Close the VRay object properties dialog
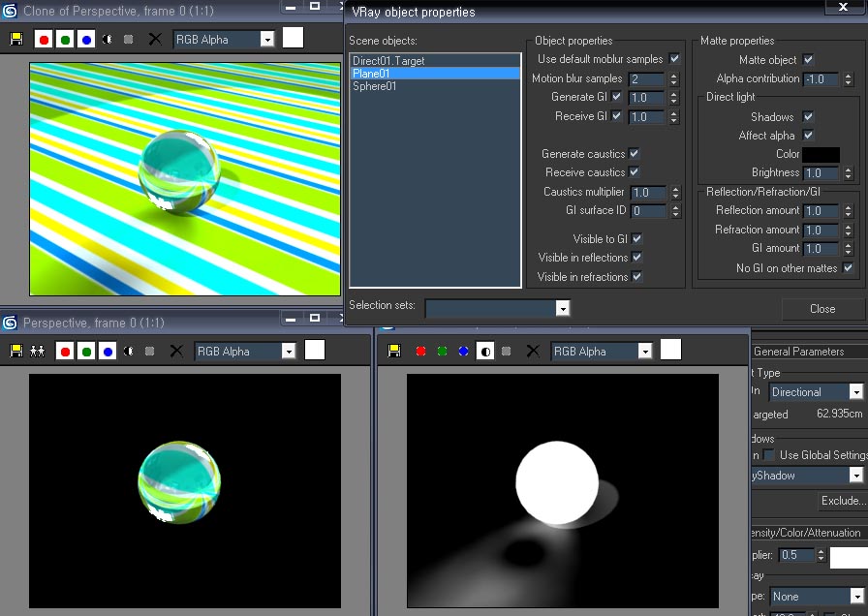The image size is (868, 616). (821, 309)
